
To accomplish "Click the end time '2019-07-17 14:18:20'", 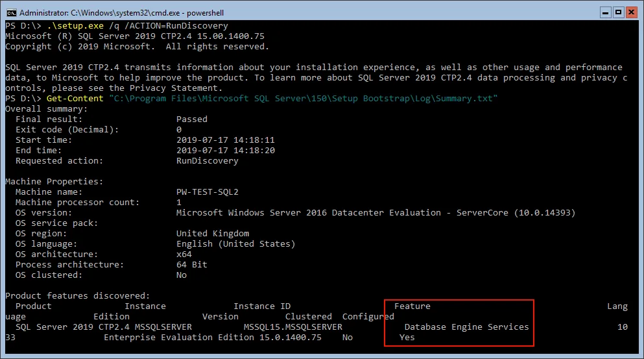I will [226, 151].
